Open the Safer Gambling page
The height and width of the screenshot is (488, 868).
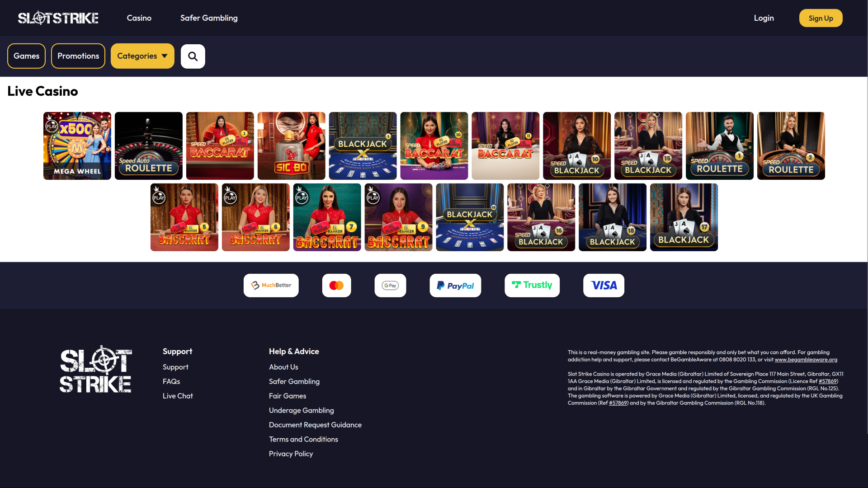coord(208,18)
